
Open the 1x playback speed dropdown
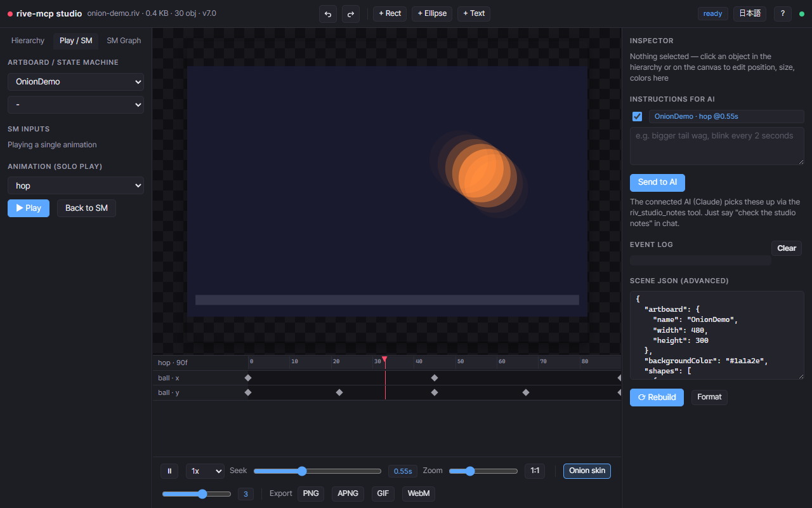point(205,471)
